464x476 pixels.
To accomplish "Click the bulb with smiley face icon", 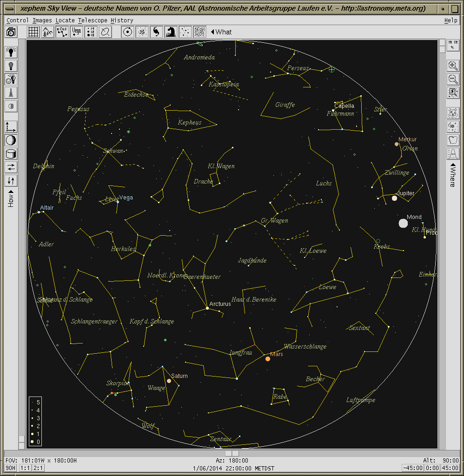I will 11,79.
